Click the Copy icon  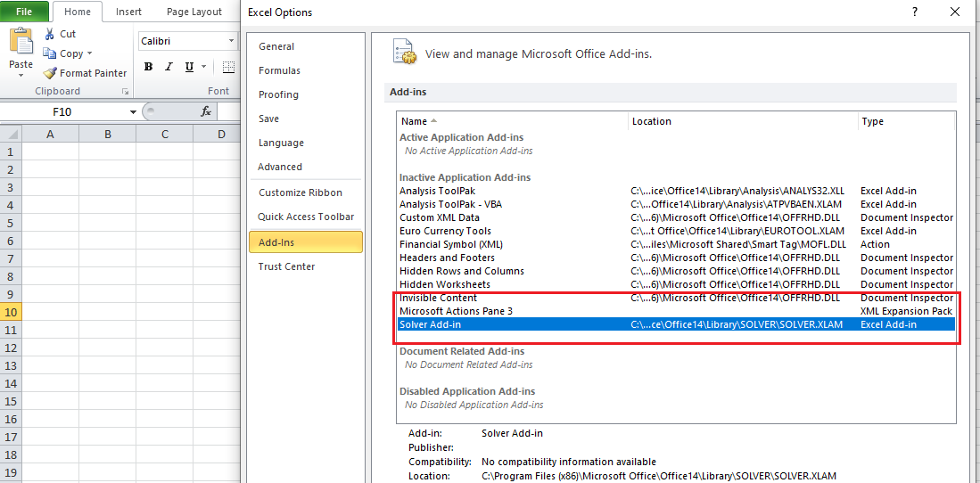[49, 53]
